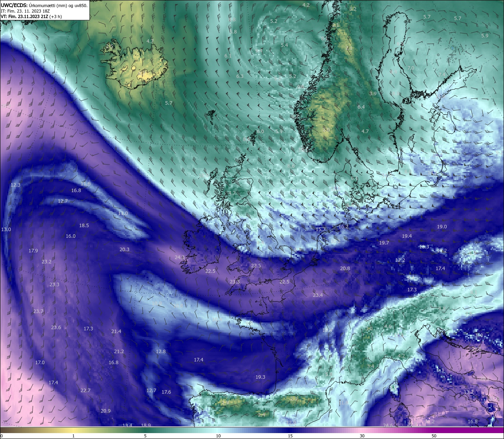This screenshot has width=504, height=439.
Task: Click the map value 12.8
Action: (161, 351)
